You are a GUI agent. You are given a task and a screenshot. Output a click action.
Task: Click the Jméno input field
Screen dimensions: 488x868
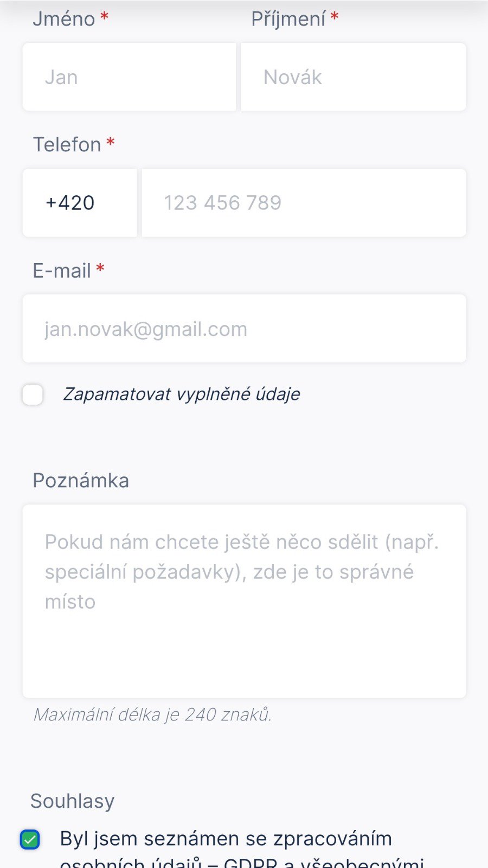[129, 77]
